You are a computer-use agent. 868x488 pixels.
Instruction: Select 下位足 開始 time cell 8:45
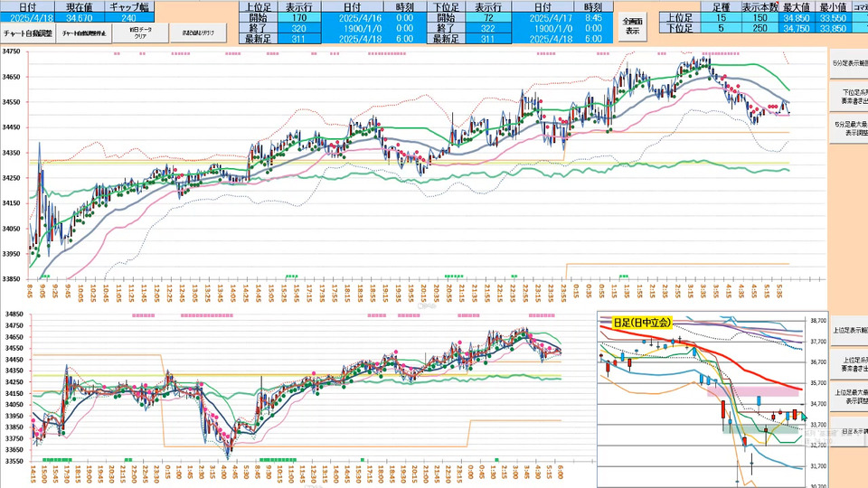pos(593,18)
